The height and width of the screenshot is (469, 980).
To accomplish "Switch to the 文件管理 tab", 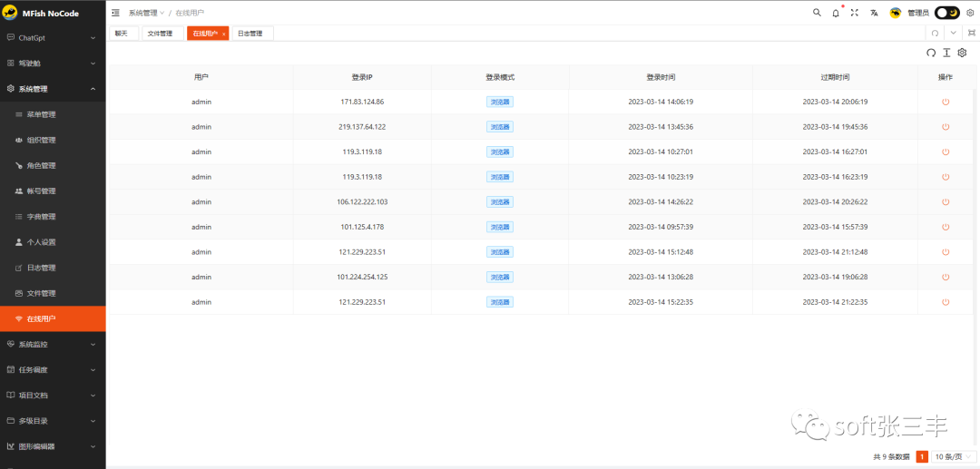I will (162, 34).
